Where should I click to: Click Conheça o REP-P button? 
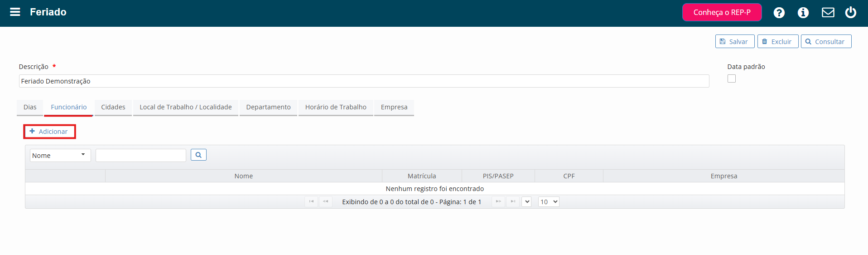click(x=722, y=12)
